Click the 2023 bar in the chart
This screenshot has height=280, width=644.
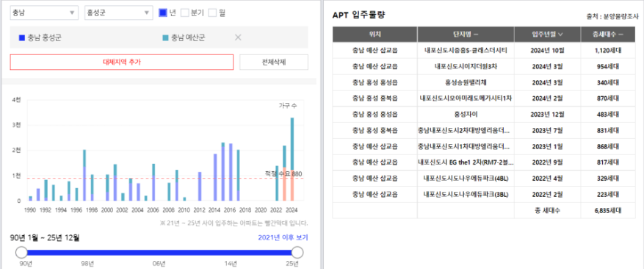click(x=284, y=173)
